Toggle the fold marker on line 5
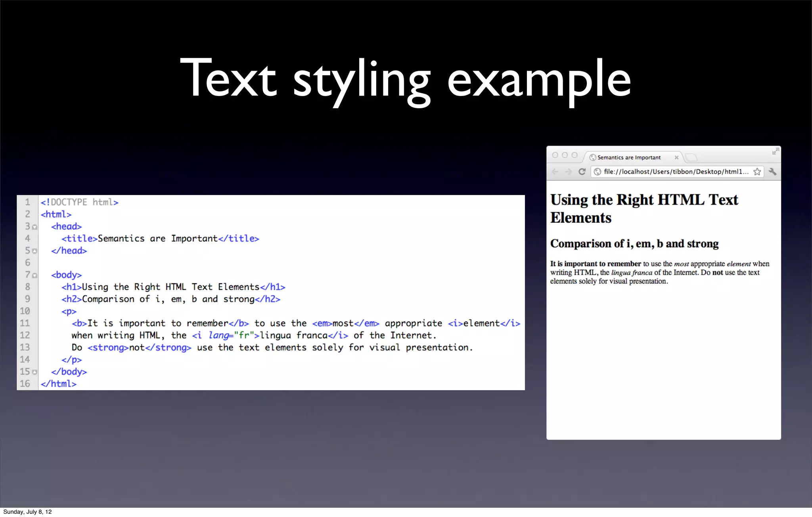Image resolution: width=812 pixels, height=517 pixels. [35, 251]
